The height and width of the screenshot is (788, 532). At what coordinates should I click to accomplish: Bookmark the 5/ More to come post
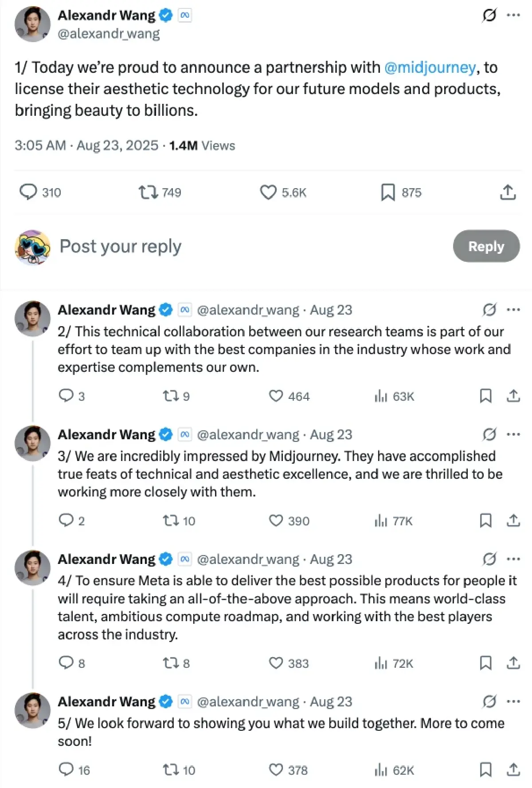[485, 769]
